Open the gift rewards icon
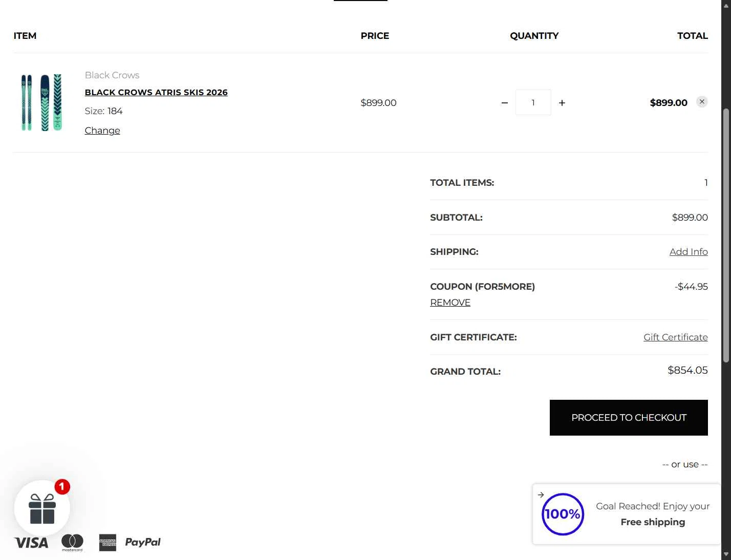The height and width of the screenshot is (560, 731). (42, 508)
